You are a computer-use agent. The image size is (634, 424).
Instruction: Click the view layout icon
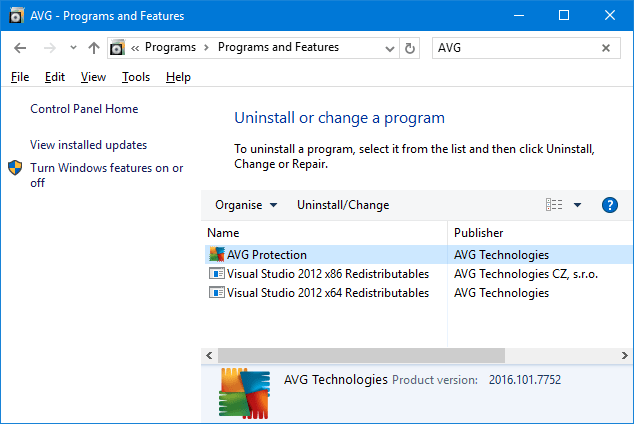pos(554,205)
